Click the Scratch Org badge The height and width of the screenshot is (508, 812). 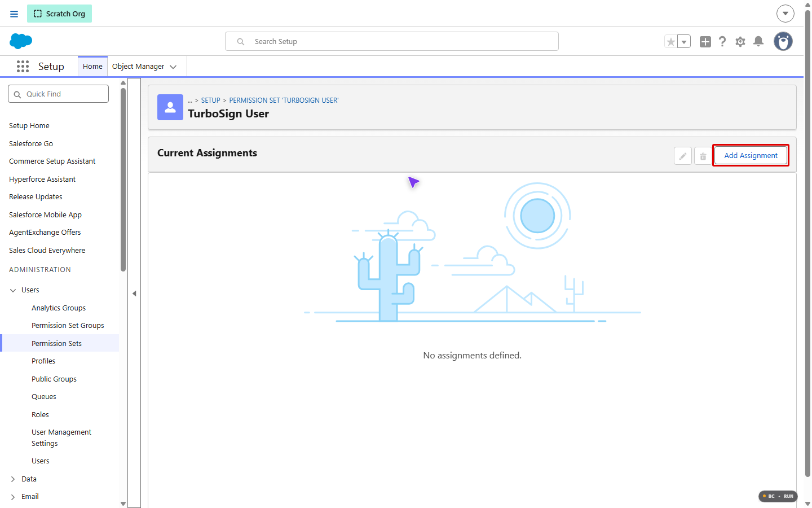point(60,14)
